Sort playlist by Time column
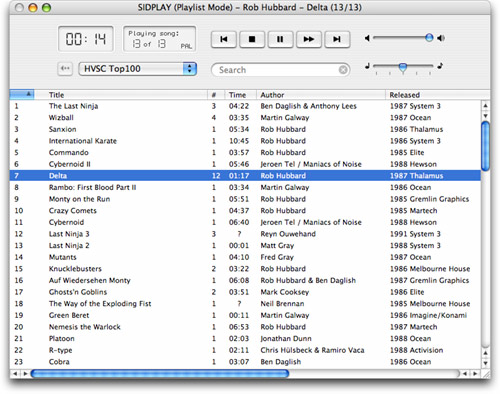Screen dimensions: 500x394 click(x=240, y=95)
